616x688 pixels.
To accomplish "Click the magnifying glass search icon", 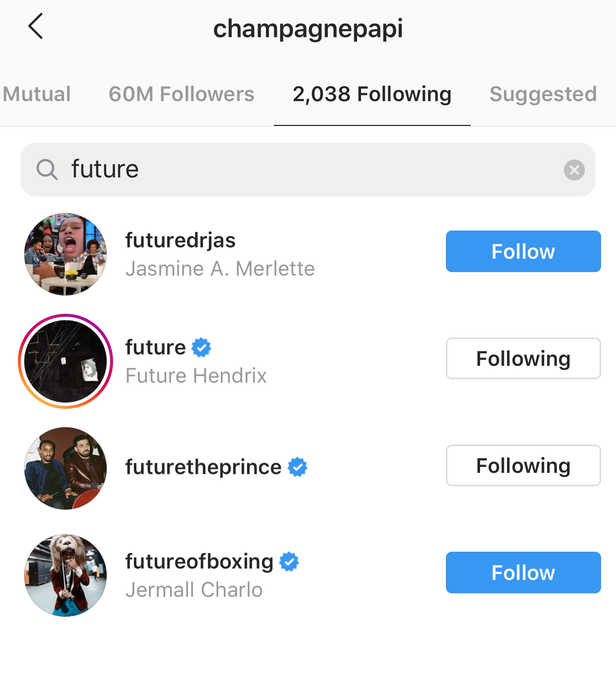I will click(47, 170).
